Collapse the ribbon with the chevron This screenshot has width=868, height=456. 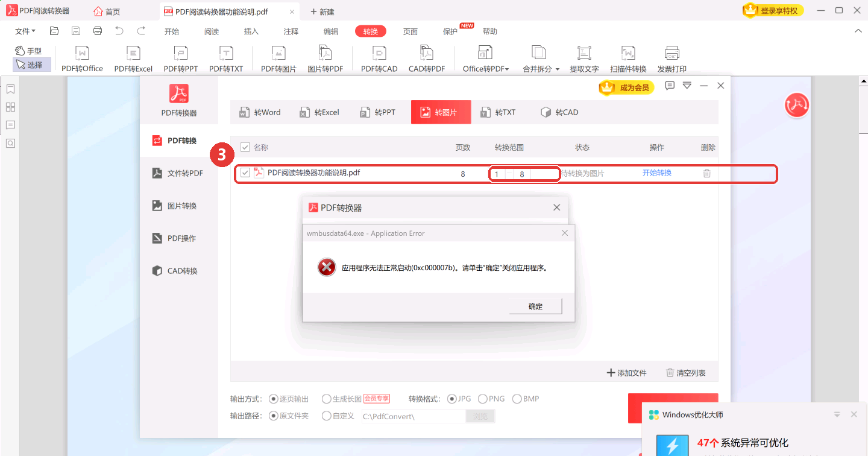coord(858,31)
